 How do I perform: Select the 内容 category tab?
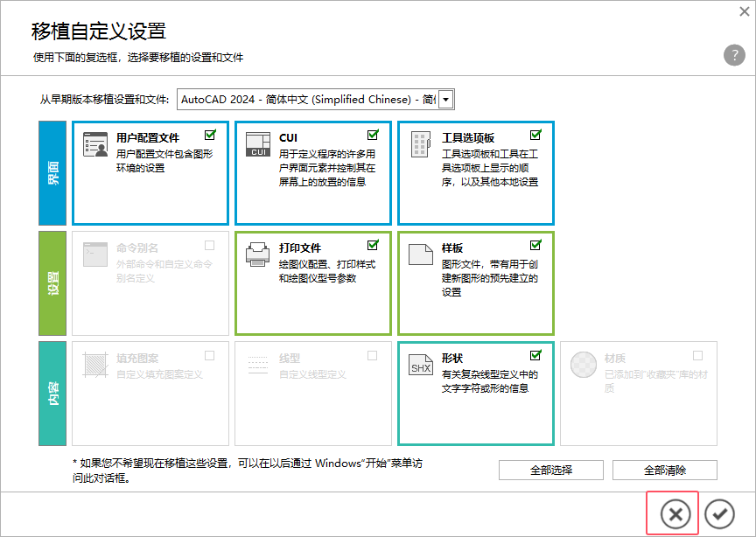52,394
